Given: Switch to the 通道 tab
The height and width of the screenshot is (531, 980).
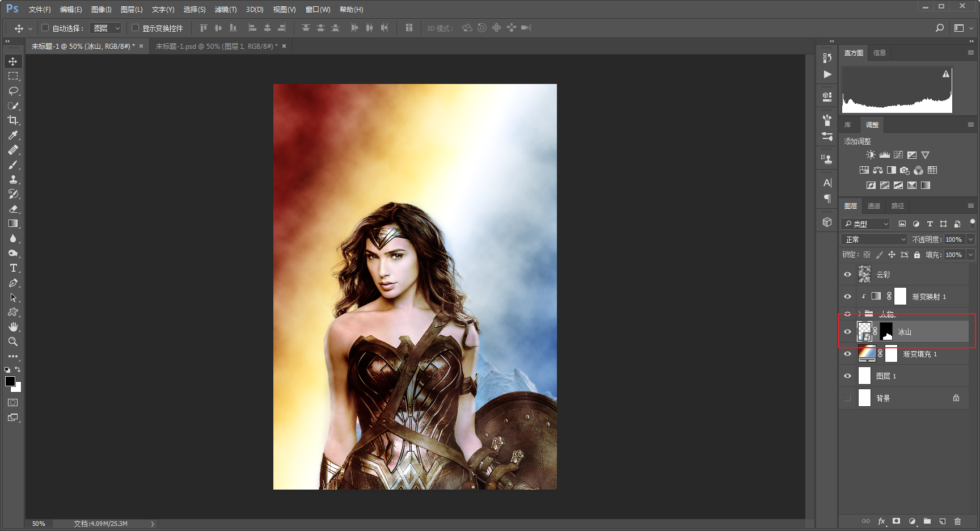Looking at the screenshot, I should point(874,206).
